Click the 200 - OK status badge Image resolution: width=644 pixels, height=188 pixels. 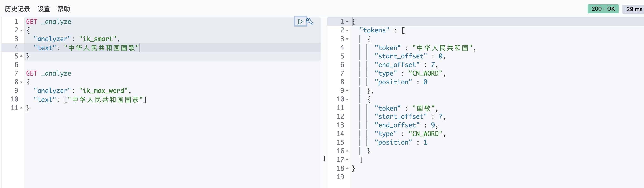coord(603,9)
